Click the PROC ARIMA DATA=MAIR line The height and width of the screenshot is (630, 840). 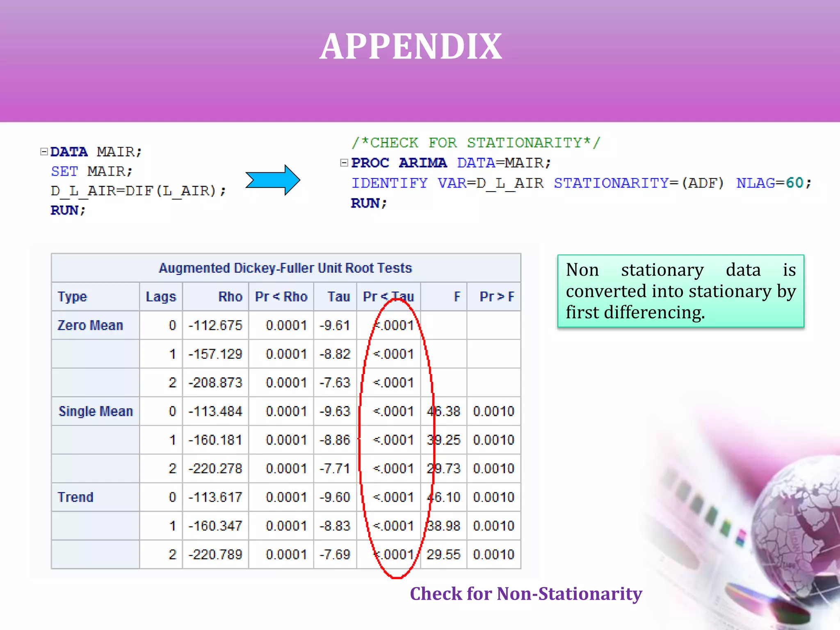[x=451, y=163]
